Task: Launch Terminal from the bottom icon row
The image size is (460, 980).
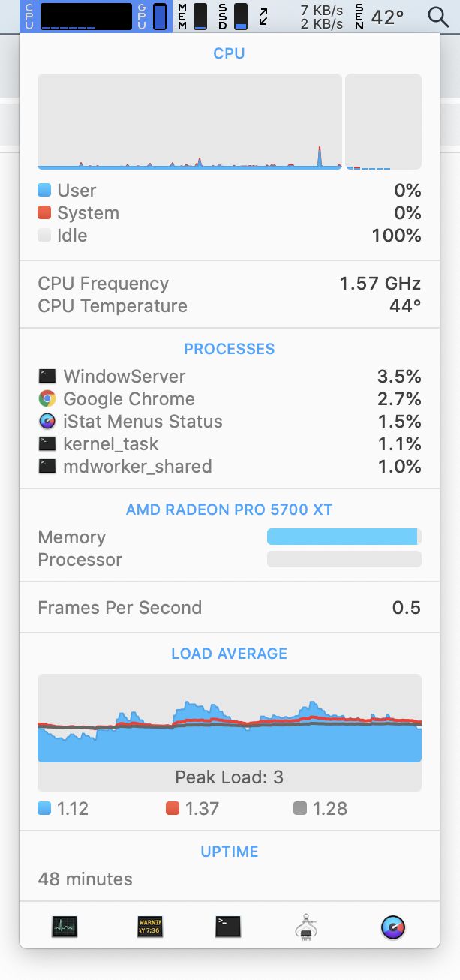Action: point(227,927)
